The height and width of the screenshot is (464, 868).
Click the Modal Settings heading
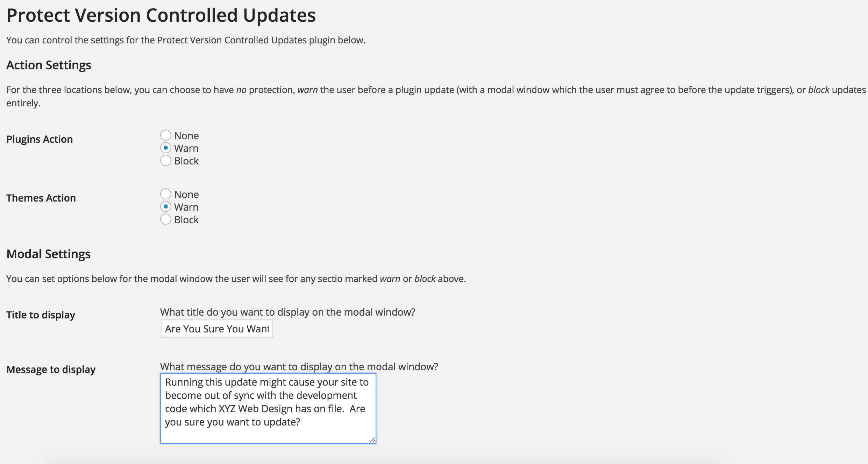click(x=48, y=254)
